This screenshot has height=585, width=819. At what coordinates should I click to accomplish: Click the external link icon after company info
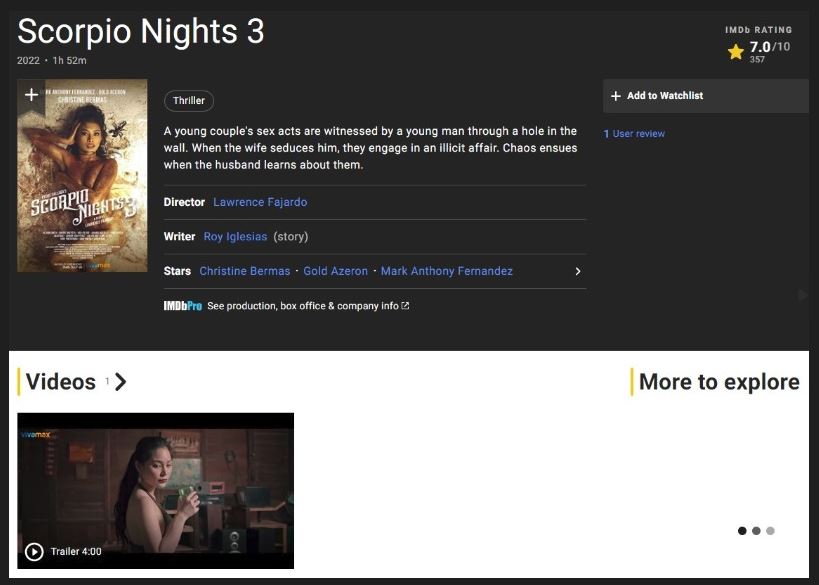[405, 306]
